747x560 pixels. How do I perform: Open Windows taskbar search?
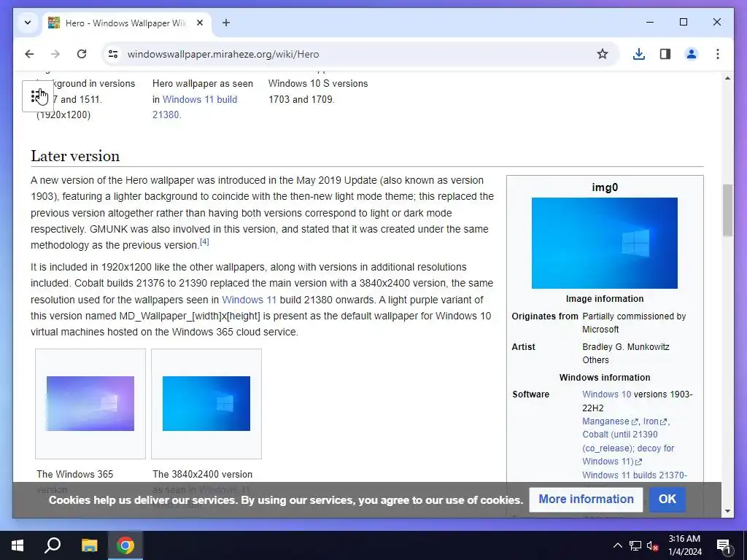pyautogui.click(x=53, y=545)
